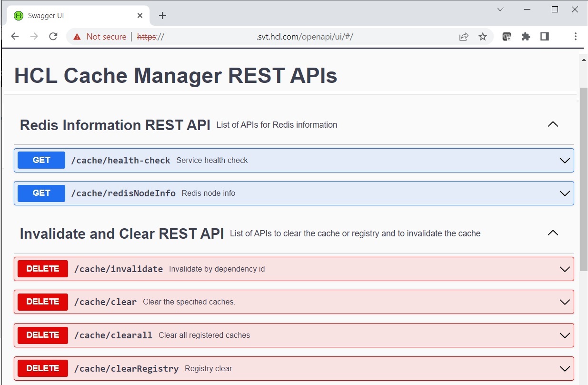Click the GET button for /cache/health-check
The height and width of the screenshot is (385, 588).
[x=41, y=161]
